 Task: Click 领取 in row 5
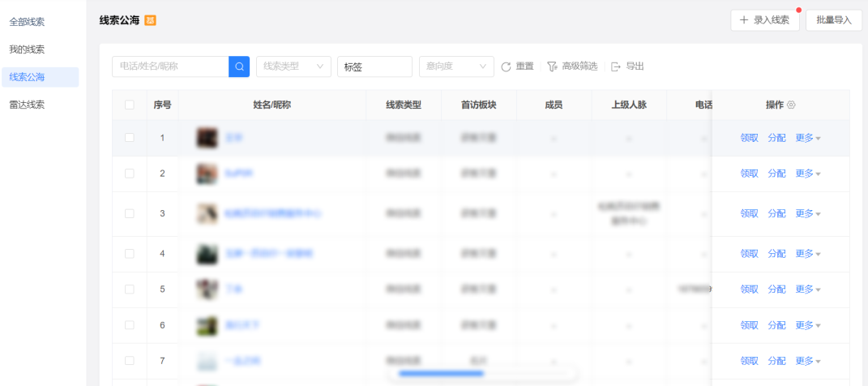coord(750,289)
